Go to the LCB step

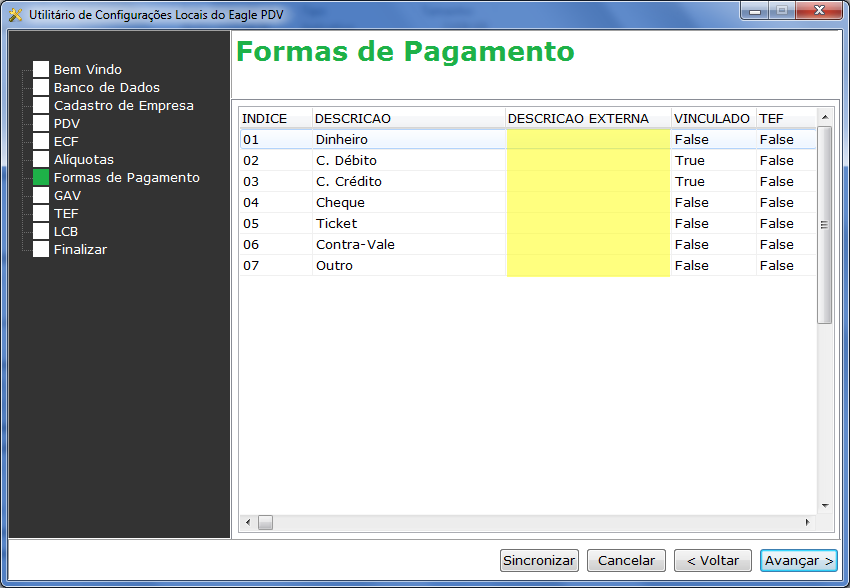tap(66, 231)
